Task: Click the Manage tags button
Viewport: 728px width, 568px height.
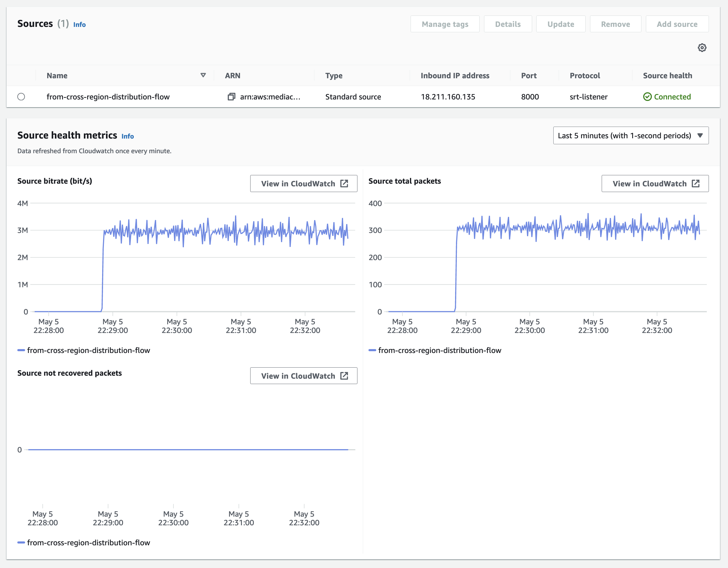Action: 445,24
